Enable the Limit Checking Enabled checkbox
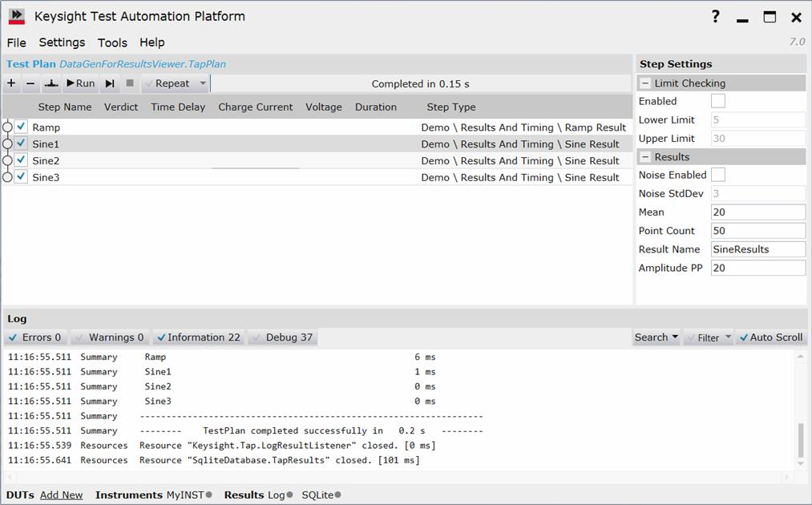 [718, 101]
